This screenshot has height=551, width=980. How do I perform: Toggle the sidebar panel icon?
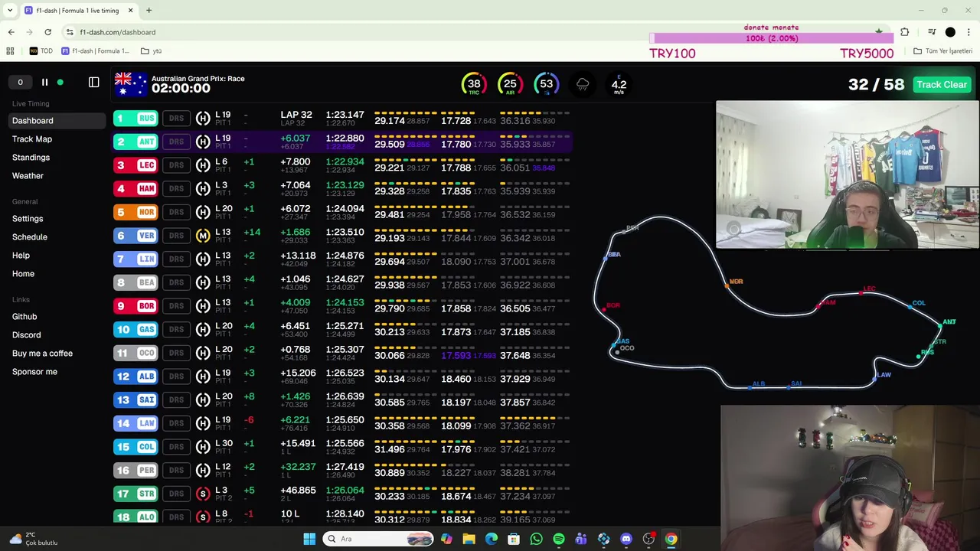(93, 83)
